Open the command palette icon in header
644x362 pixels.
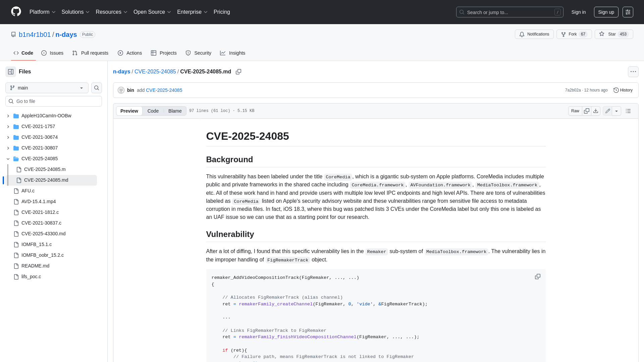[629, 12]
